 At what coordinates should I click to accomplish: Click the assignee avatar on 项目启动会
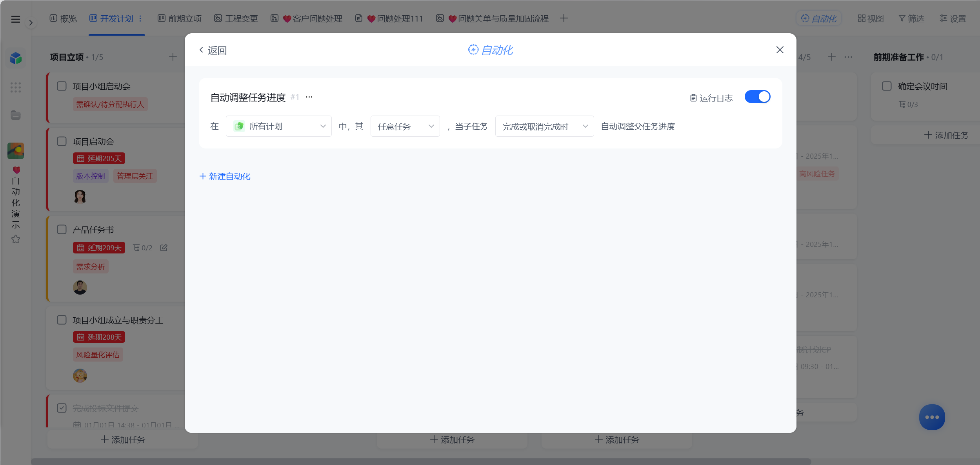[80, 197]
